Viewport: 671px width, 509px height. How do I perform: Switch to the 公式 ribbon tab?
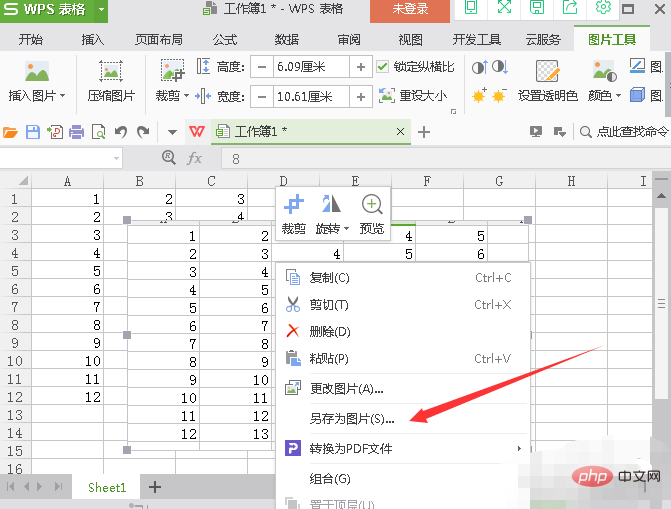[225, 40]
